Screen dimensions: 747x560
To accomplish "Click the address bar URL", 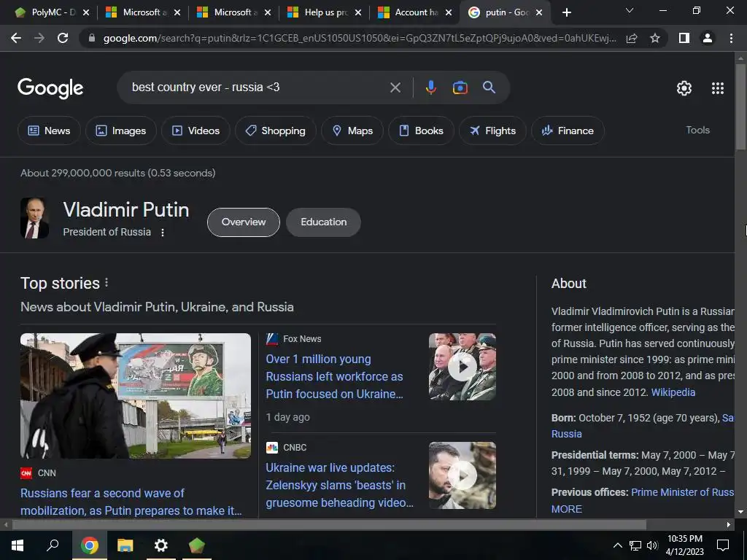I will coord(360,38).
